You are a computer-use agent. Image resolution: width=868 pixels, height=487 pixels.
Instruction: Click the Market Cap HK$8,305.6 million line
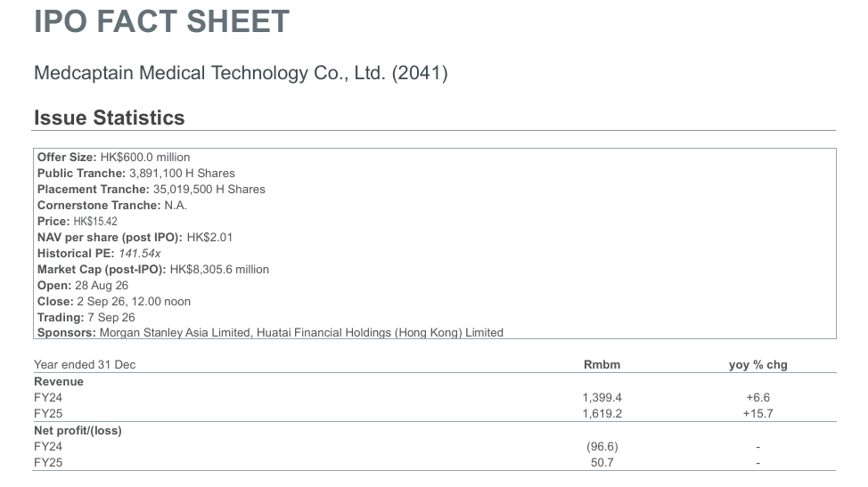coord(152,270)
